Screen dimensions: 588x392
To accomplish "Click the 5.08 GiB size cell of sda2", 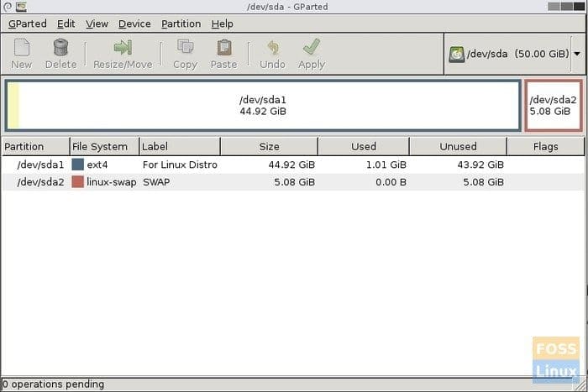I will (x=294, y=182).
